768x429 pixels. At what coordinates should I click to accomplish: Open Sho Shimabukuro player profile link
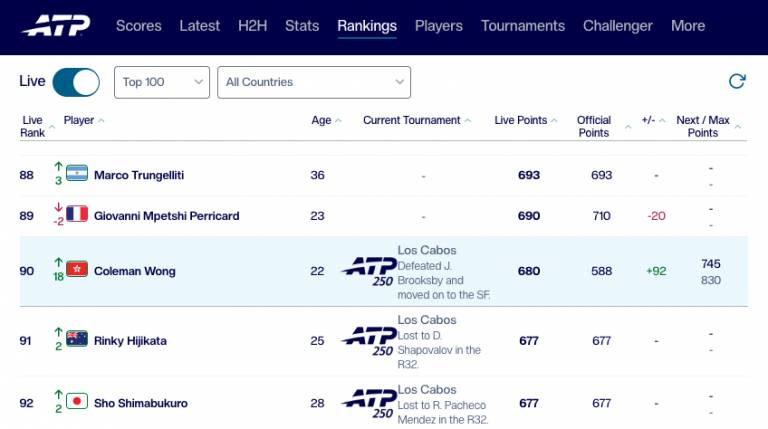(141, 404)
